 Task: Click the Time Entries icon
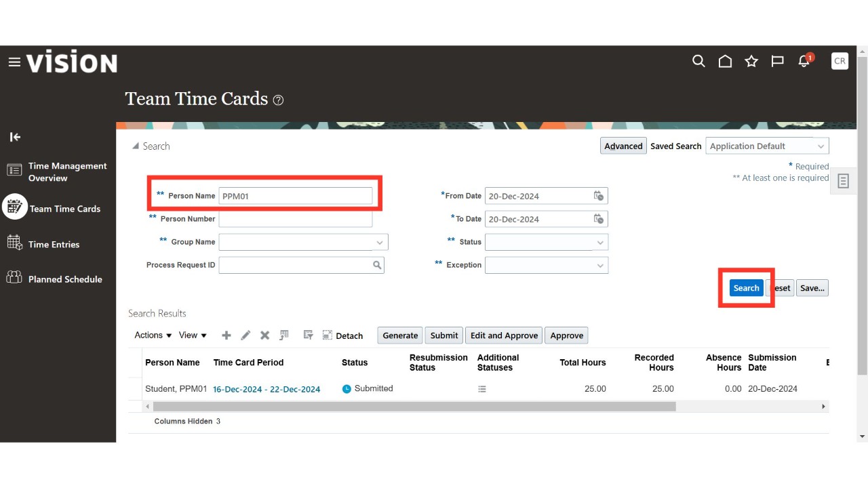pos(14,243)
